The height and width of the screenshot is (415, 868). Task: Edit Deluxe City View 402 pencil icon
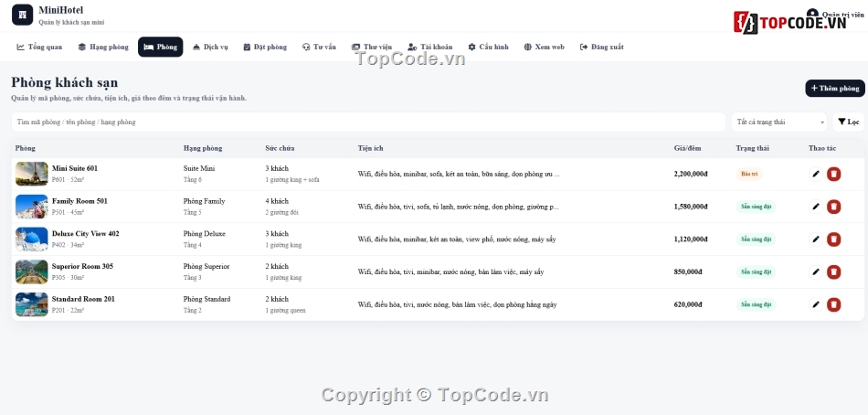pyautogui.click(x=815, y=239)
